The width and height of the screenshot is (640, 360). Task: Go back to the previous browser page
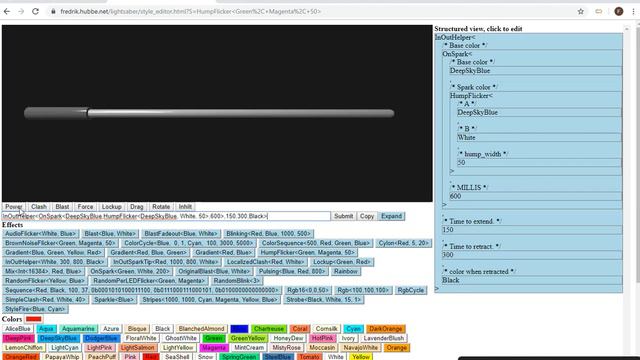pos(7,11)
